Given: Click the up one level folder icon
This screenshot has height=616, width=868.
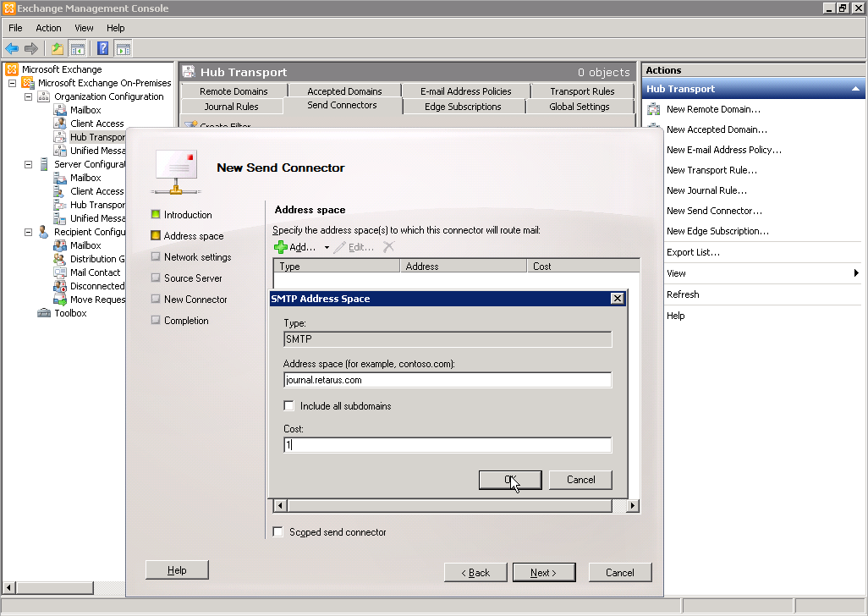Looking at the screenshot, I should point(58,48).
